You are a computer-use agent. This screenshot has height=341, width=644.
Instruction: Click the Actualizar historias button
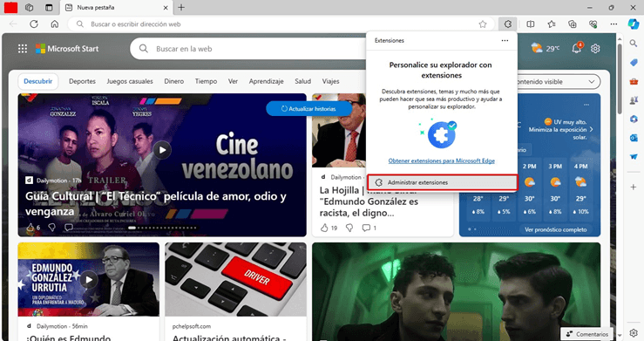tap(308, 109)
